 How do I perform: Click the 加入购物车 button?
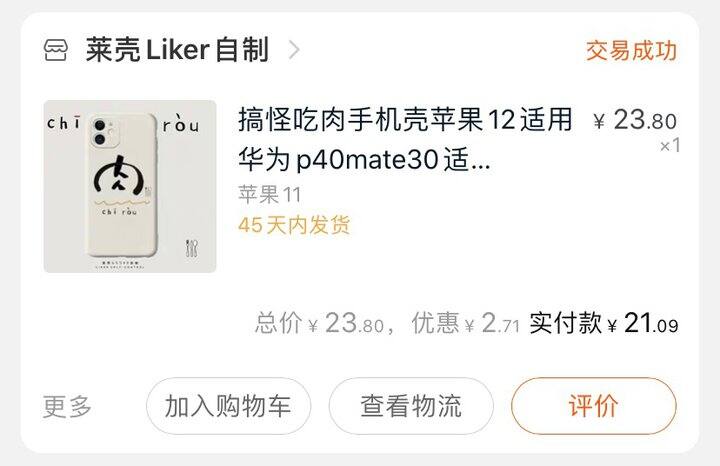[x=228, y=406]
